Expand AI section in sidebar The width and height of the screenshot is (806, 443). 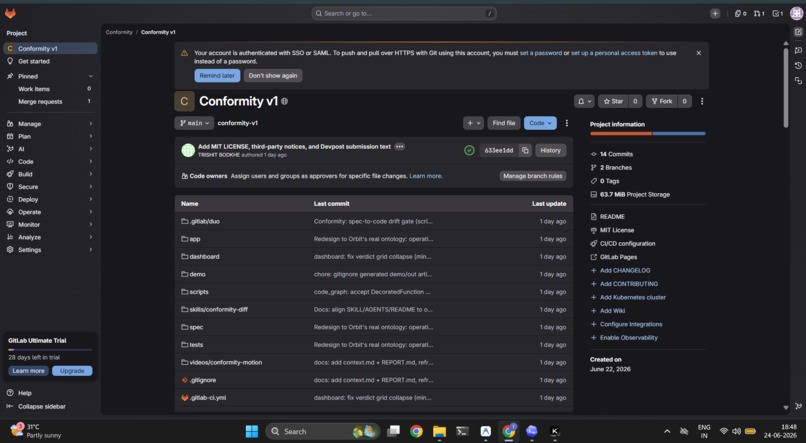click(x=50, y=149)
